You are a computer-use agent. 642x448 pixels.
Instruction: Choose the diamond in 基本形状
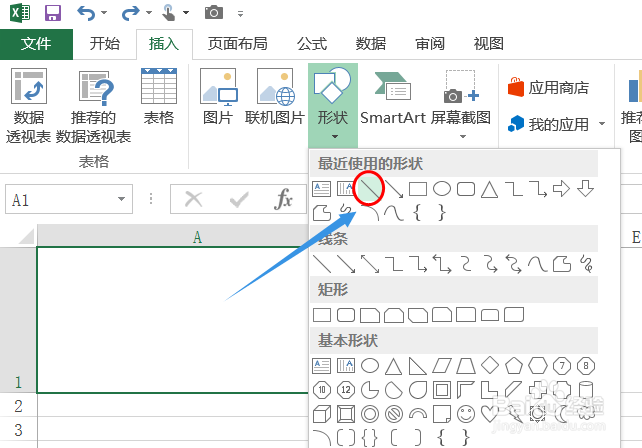coord(490,365)
